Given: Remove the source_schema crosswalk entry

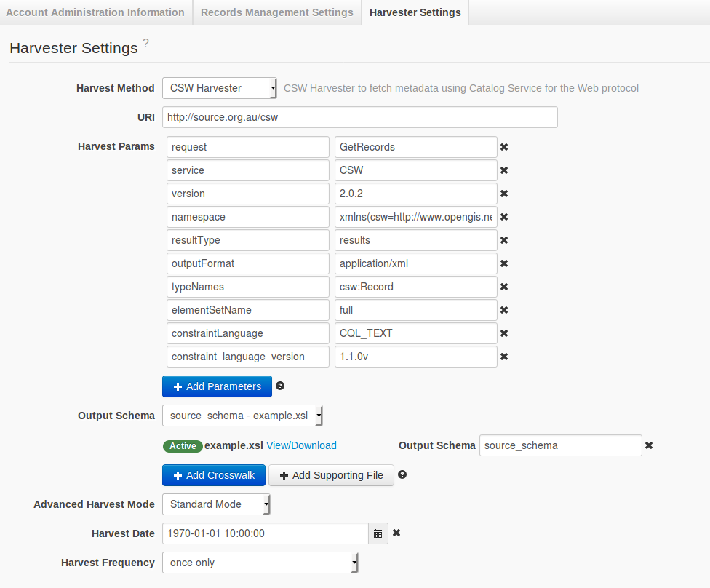Looking at the screenshot, I should point(649,445).
